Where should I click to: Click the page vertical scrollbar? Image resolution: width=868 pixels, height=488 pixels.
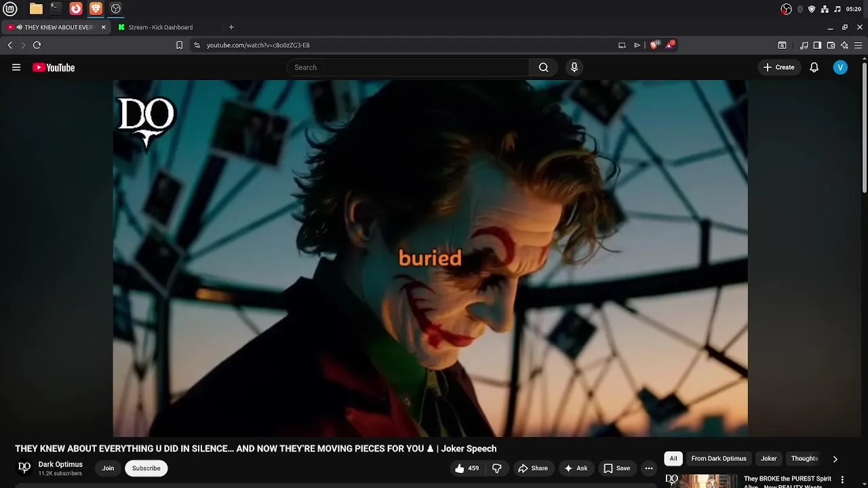pos(864,127)
